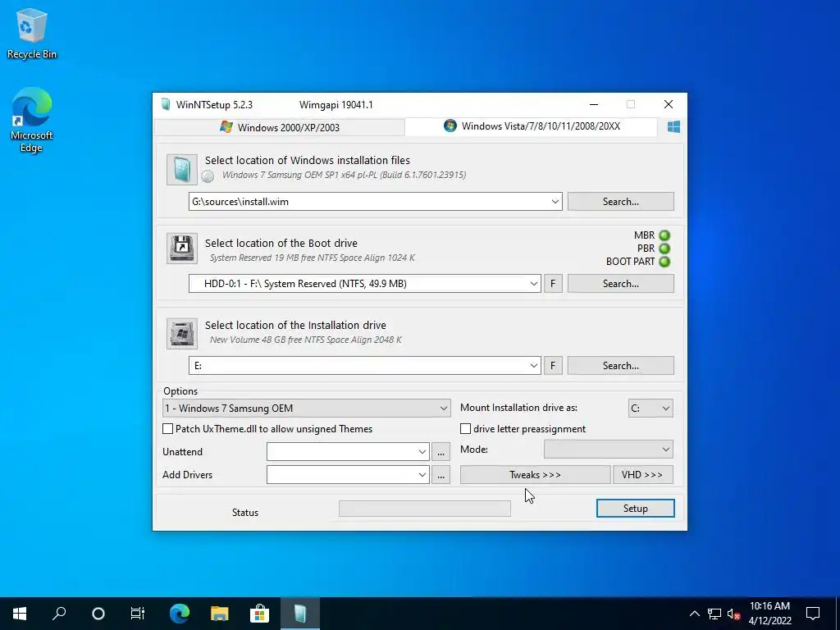This screenshot has height=630, width=840.
Task: Click the Status progress bar
Action: coord(425,509)
